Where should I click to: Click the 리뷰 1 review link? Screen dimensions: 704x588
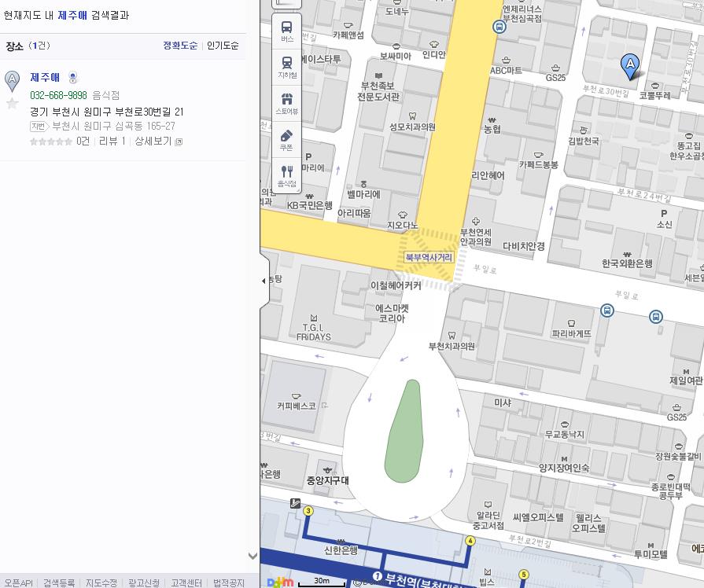tap(112, 141)
